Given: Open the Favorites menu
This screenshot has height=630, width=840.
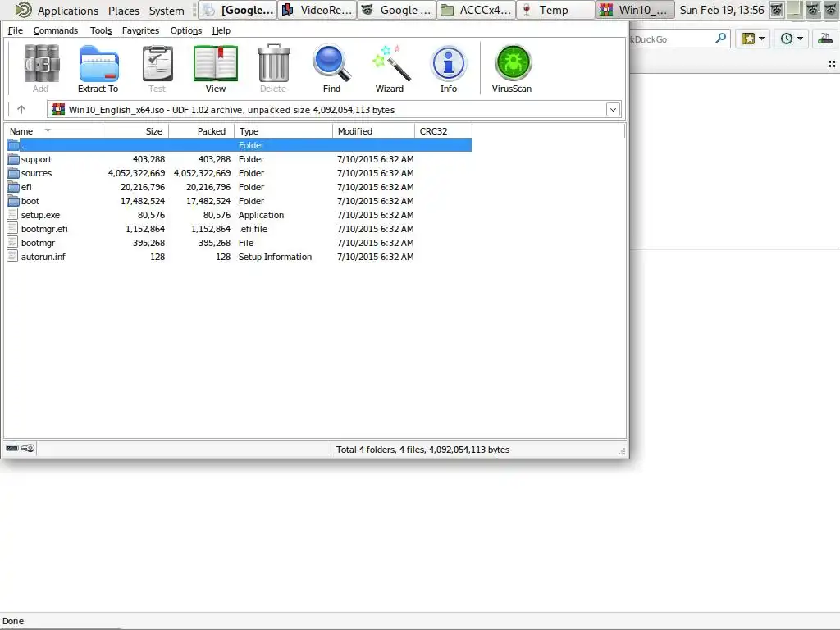Looking at the screenshot, I should [x=140, y=30].
